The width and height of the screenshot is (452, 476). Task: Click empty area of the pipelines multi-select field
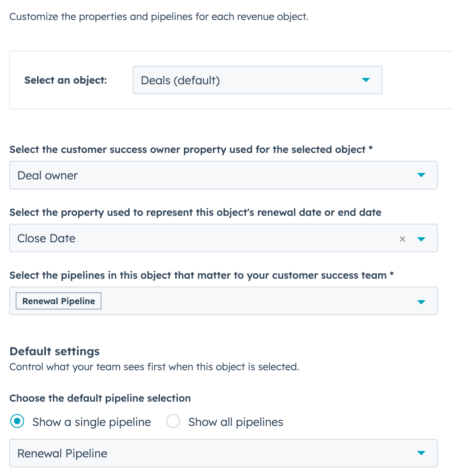pos(250,301)
